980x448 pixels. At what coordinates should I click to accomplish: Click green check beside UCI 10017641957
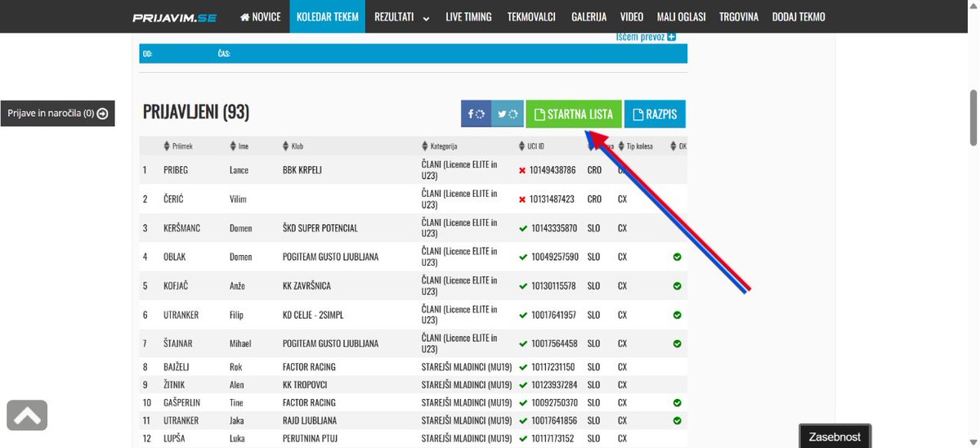coord(523,315)
